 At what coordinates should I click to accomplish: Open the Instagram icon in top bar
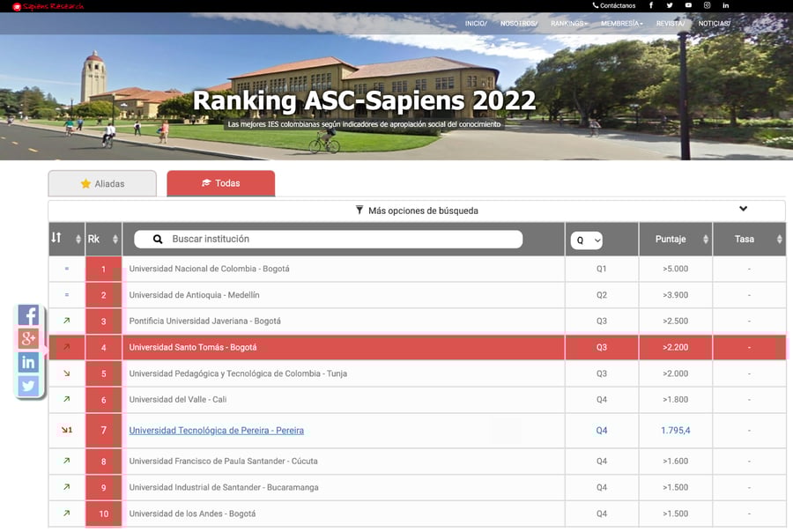pos(707,5)
